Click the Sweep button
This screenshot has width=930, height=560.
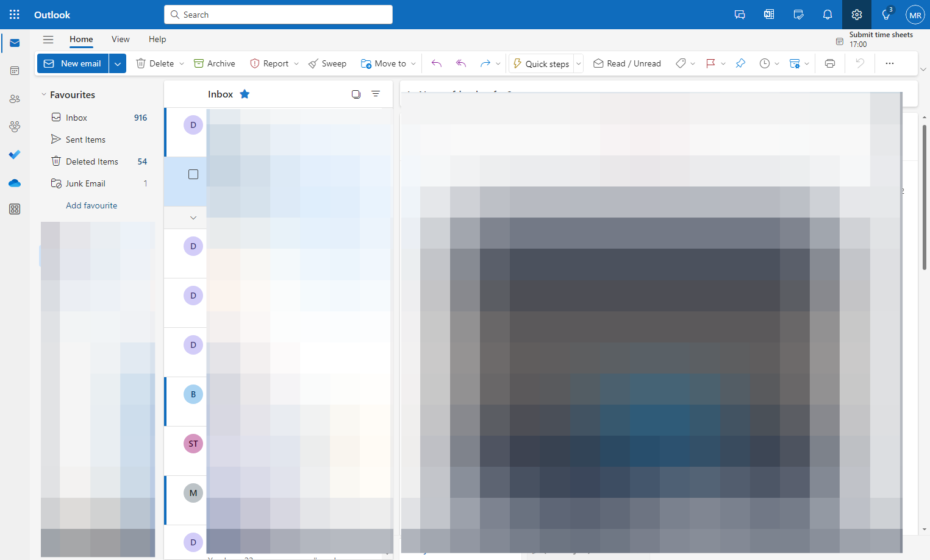pos(327,63)
